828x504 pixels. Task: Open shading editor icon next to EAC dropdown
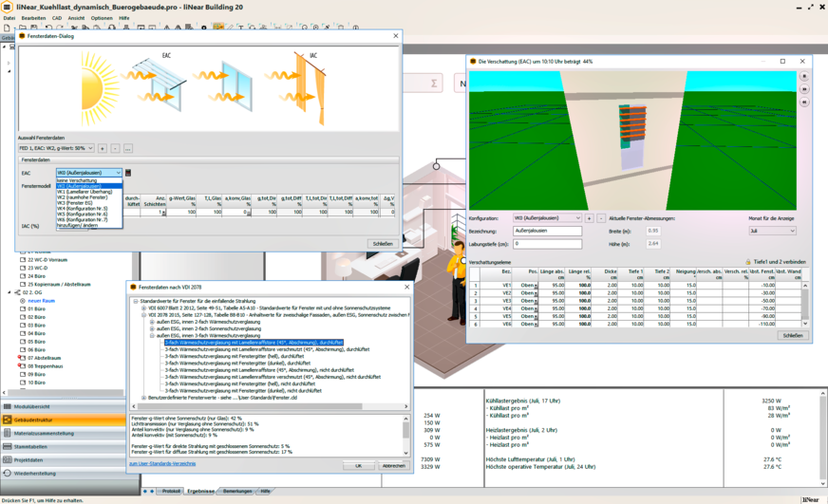tap(128, 173)
